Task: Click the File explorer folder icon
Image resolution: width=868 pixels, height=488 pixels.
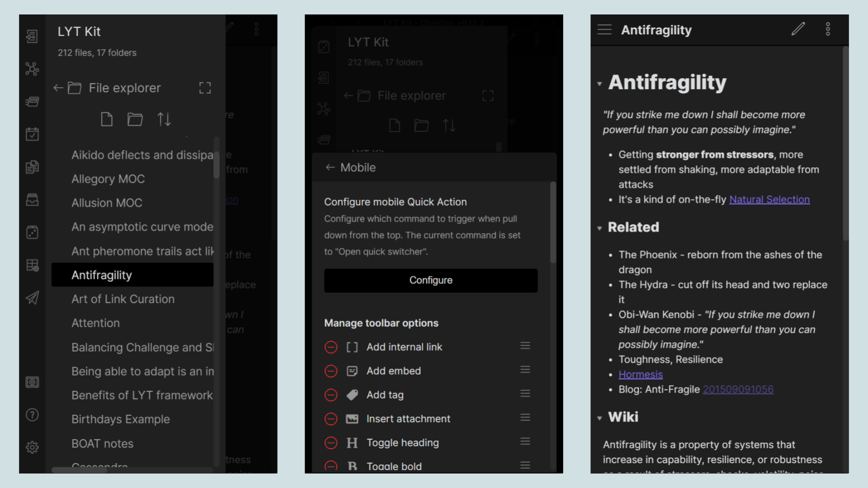Action: coord(75,88)
